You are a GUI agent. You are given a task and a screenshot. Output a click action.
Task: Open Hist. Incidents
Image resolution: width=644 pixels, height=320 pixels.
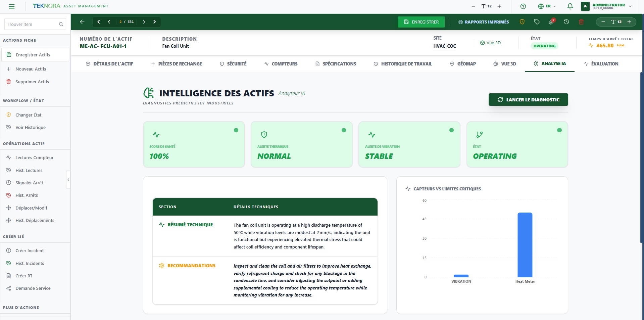(30, 263)
